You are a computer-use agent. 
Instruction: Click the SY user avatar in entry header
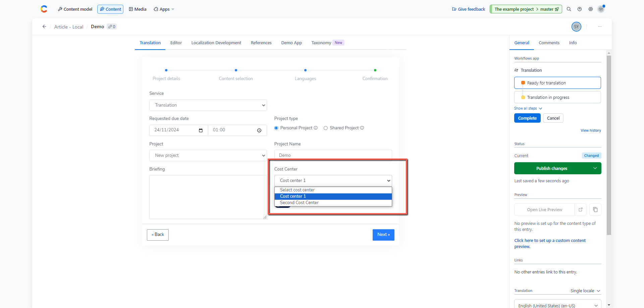[576, 26]
